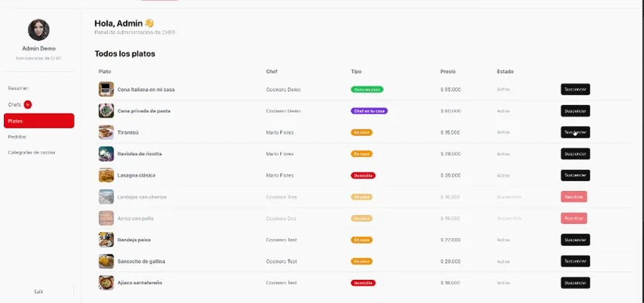The width and height of the screenshot is (644, 303).
Task: Click the Admin Demo name in sidebar
Action: [39, 49]
